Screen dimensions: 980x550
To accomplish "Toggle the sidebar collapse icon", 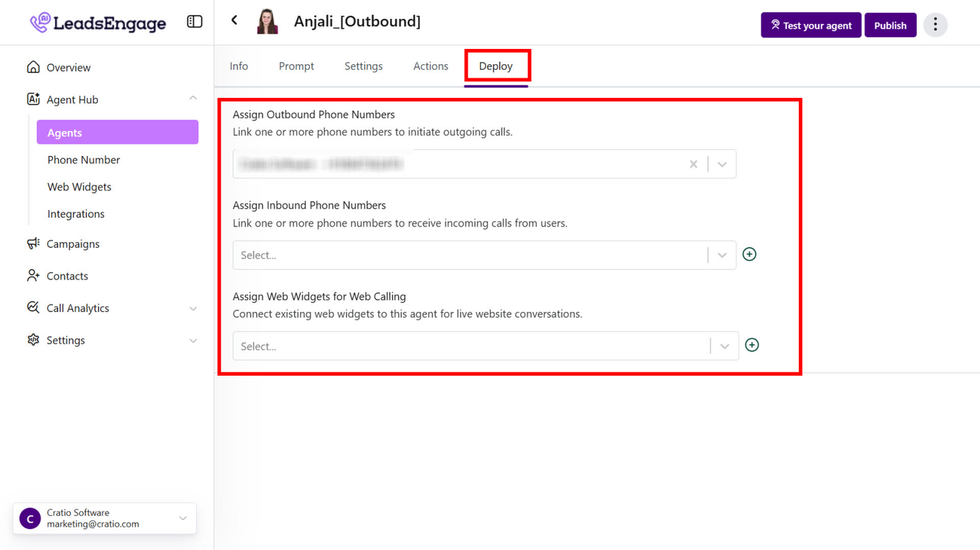I will pyautogui.click(x=195, y=22).
